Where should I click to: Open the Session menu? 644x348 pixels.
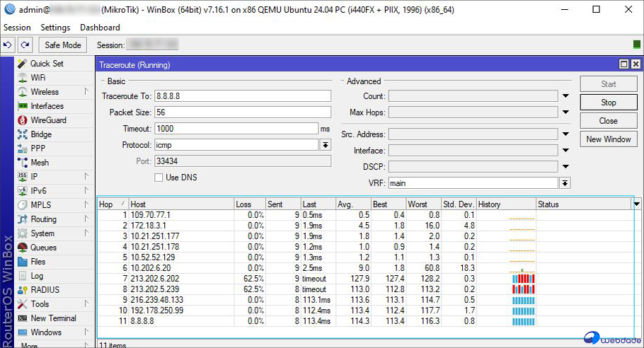pos(18,28)
